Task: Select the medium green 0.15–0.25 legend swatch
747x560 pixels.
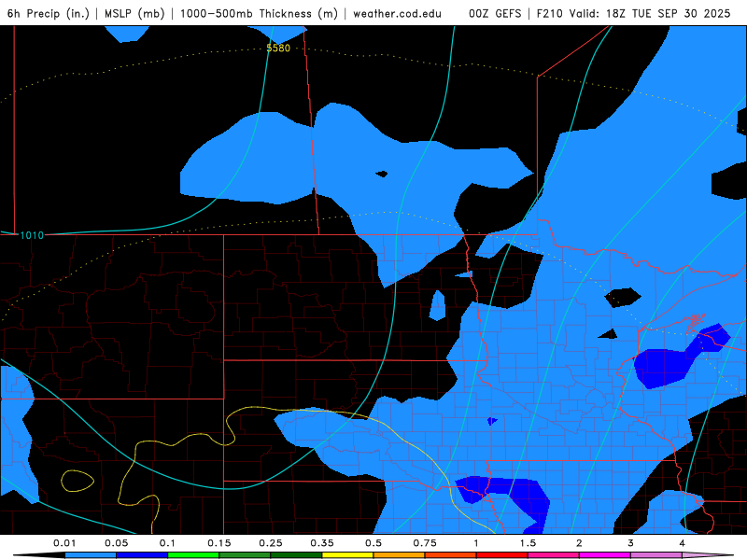Action: click(245, 555)
